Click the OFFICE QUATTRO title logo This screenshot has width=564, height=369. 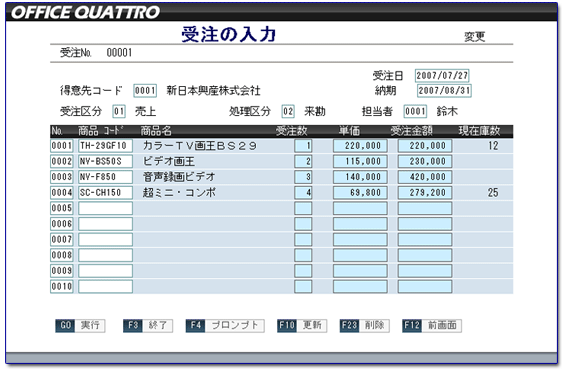85,12
